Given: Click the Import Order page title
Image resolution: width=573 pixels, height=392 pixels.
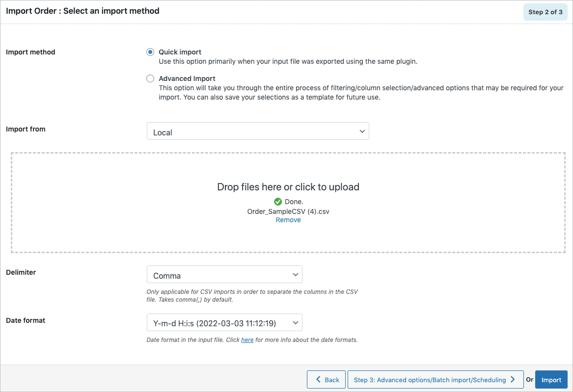Looking at the screenshot, I should pos(82,10).
